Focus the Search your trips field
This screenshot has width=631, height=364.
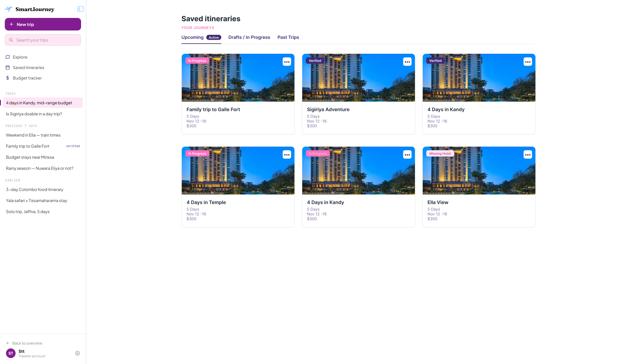[43, 40]
